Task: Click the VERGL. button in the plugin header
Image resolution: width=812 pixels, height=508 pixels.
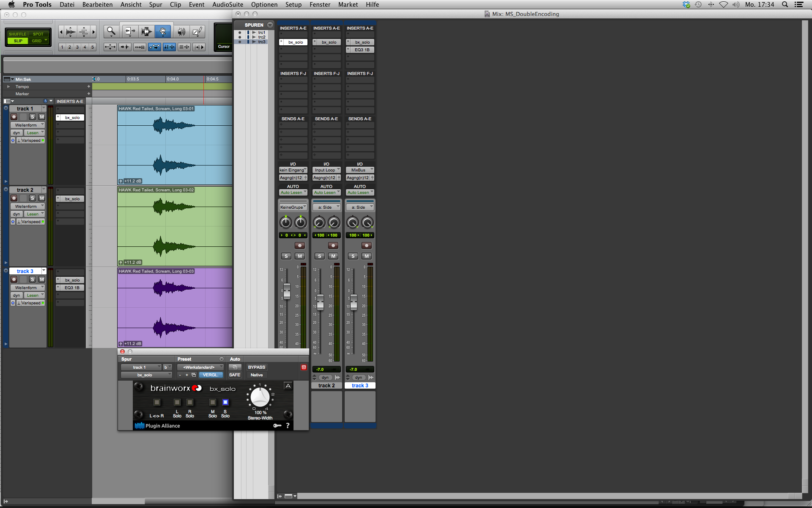Action: point(211,375)
